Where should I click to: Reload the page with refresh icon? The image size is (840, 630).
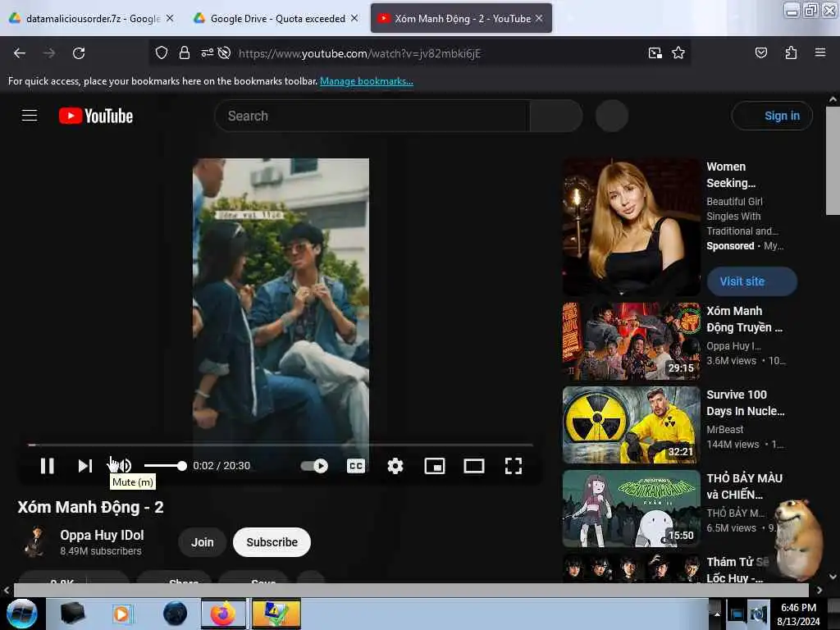(79, 53)
